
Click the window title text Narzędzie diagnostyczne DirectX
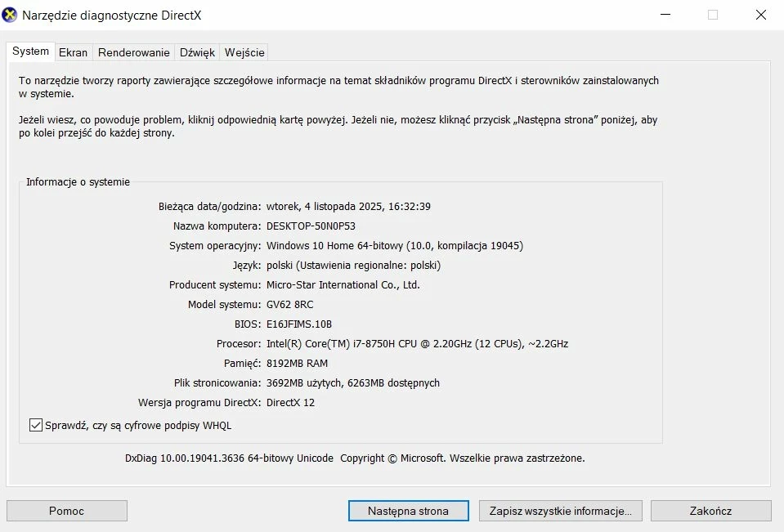pyautogui.click(x=111, y=15)
